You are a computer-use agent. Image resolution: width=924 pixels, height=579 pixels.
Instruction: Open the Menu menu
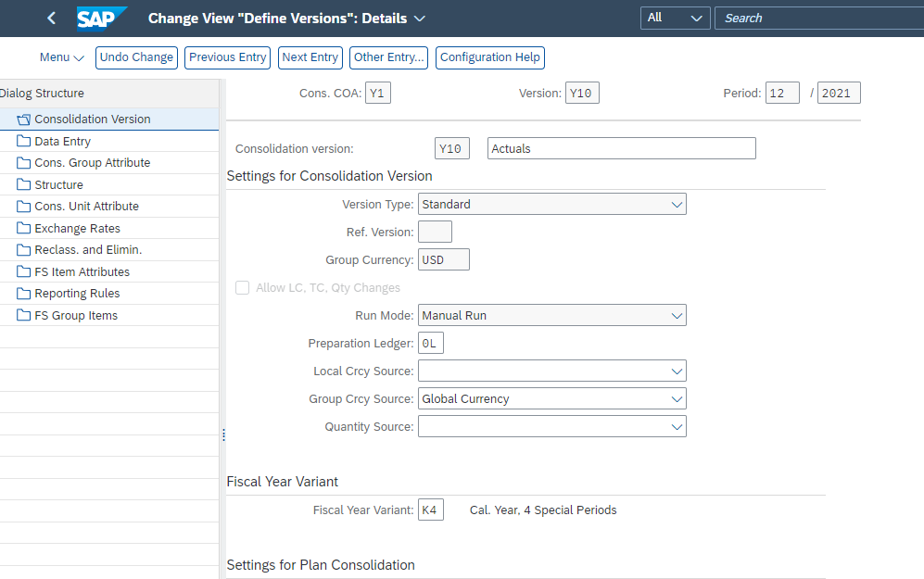point(61,57)
